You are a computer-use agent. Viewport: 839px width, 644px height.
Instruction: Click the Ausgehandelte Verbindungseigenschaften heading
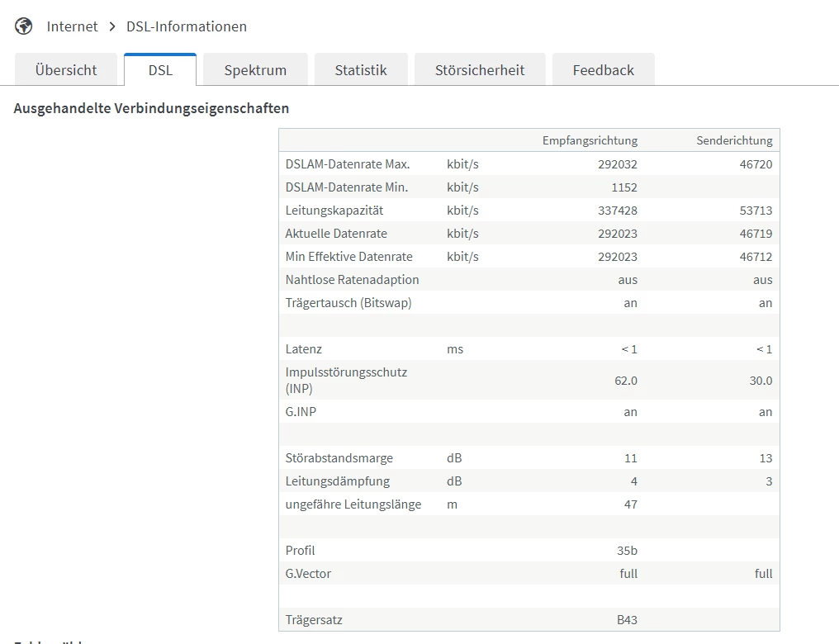click(x=151, y=109)
